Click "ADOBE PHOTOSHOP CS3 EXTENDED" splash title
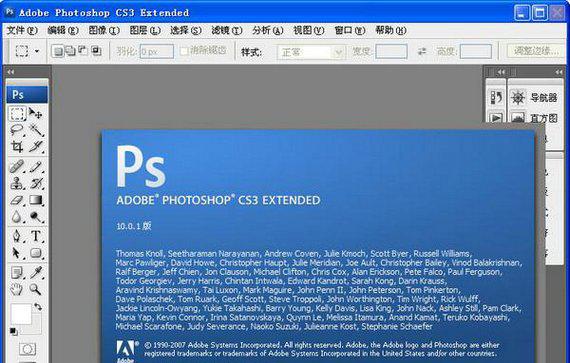 tap(218, 200)
